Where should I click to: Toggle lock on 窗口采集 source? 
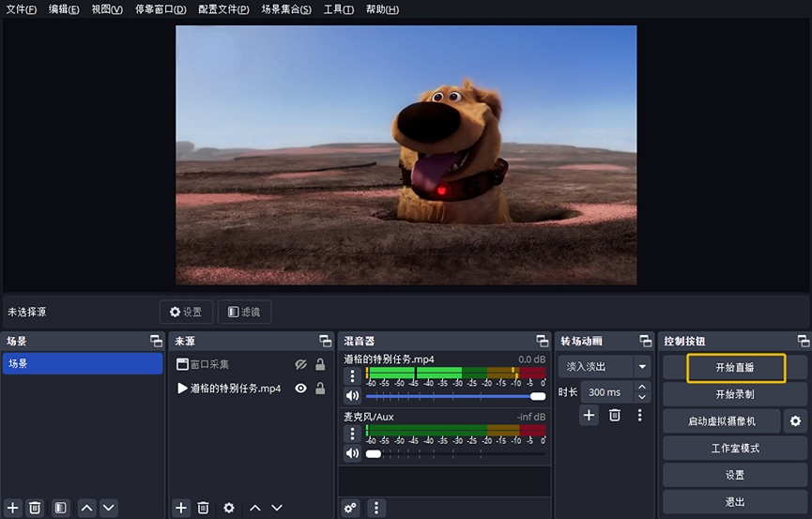click(x=320, y=365)
